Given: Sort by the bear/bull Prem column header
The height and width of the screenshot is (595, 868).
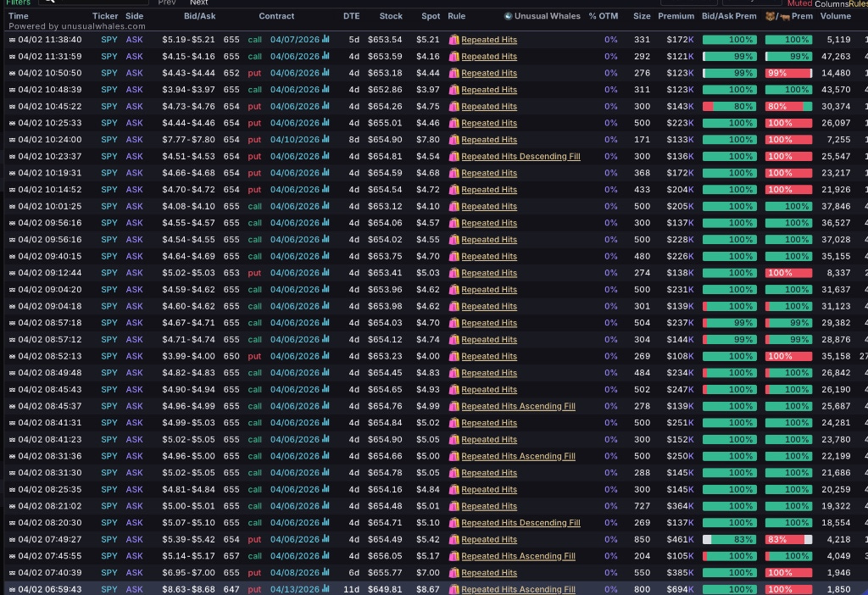Looking at the screenshot, I should pos(789,16).
